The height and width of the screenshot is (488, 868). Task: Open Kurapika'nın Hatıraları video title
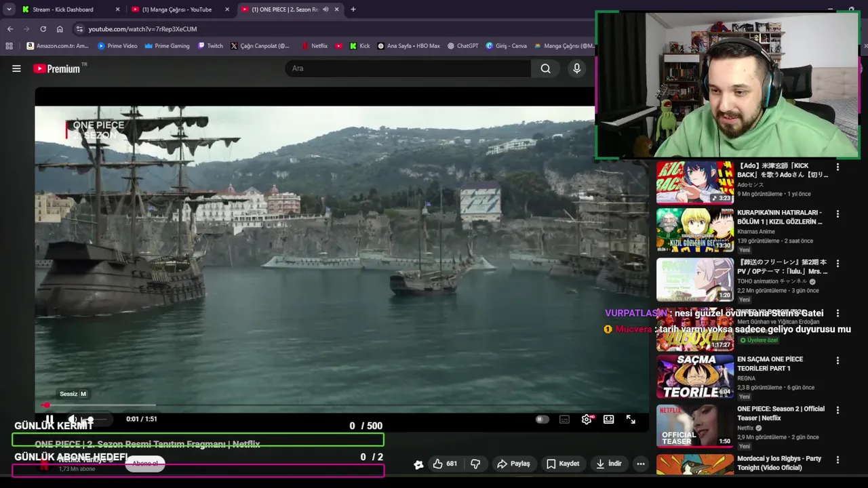(780, 217)
